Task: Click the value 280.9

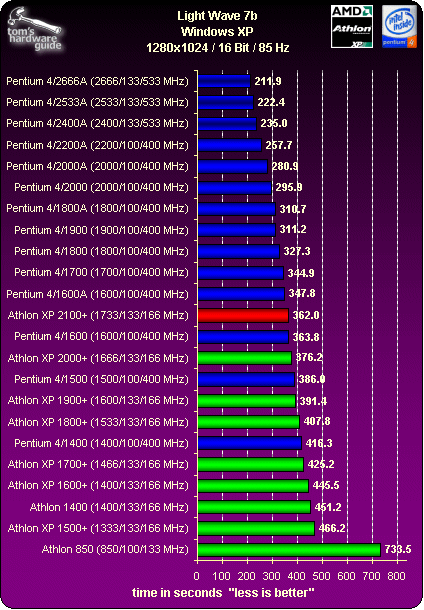Action: click(285, 166)
